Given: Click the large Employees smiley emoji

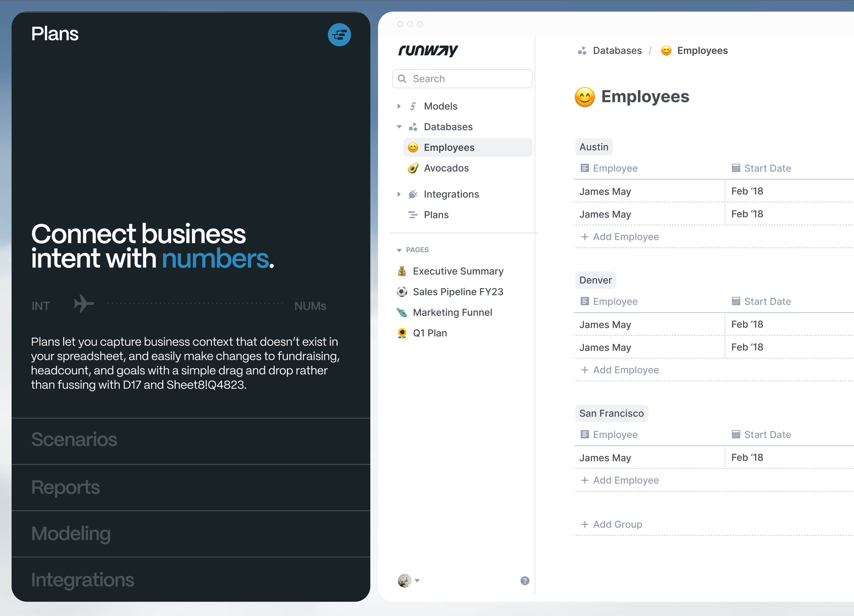Looking at the screenshot, I should (584, 97).
